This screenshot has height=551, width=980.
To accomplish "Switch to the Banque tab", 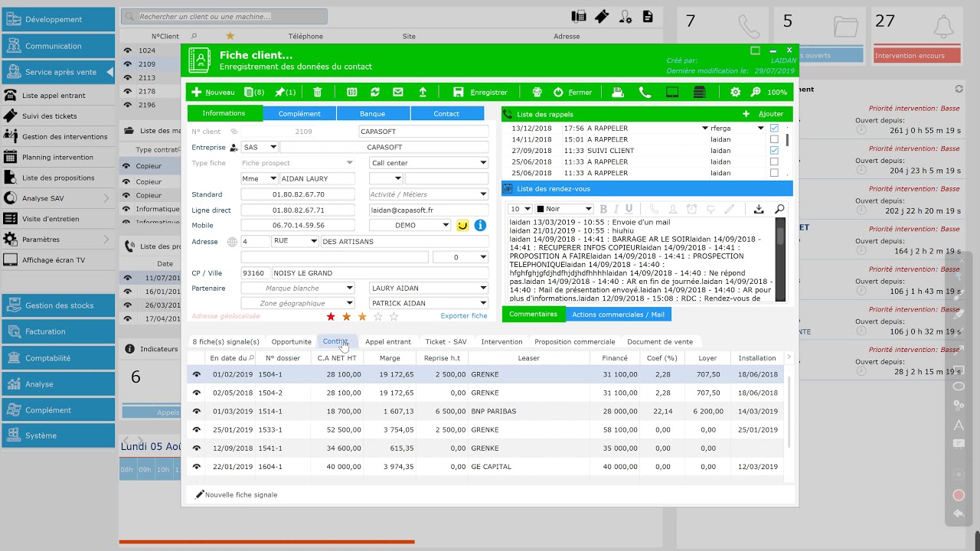I will [x=372, y=113].
